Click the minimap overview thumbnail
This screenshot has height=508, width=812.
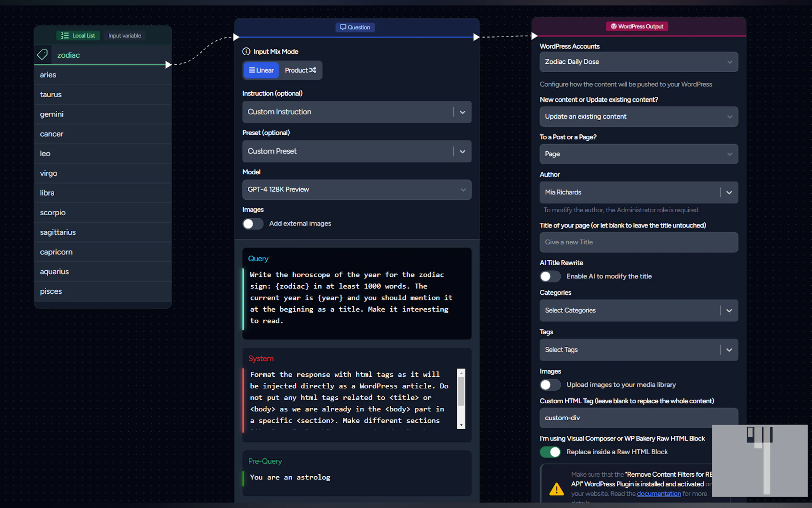coord(759,460)
